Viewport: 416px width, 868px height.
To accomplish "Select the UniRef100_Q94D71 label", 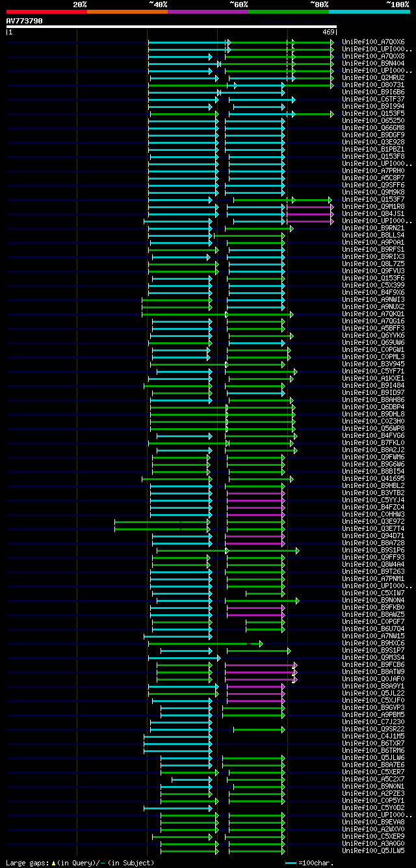I will (373, 536).
